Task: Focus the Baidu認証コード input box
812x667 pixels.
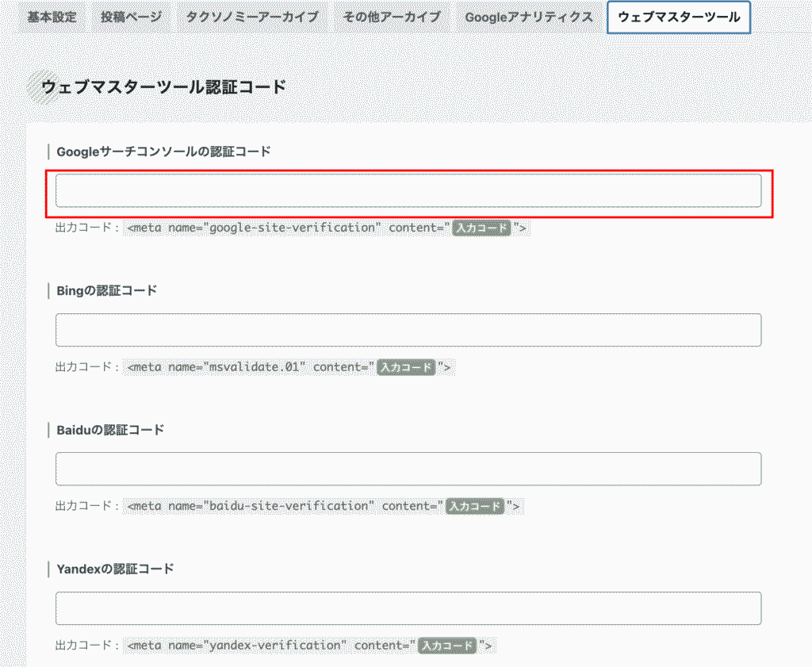Action: point(408,469)
